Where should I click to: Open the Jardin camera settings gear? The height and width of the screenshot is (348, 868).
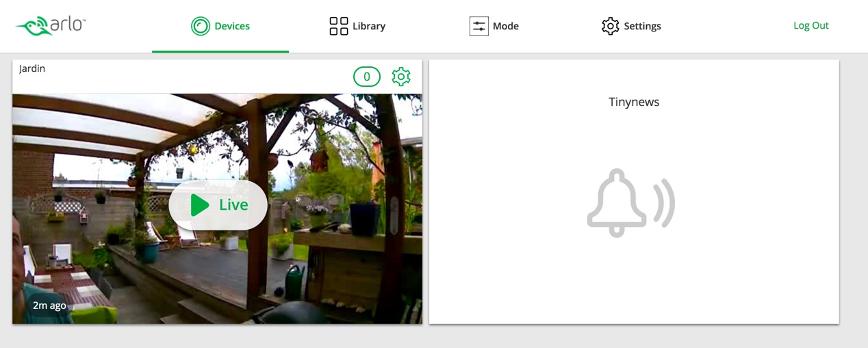pyautogui.click(x=401, y=77)
